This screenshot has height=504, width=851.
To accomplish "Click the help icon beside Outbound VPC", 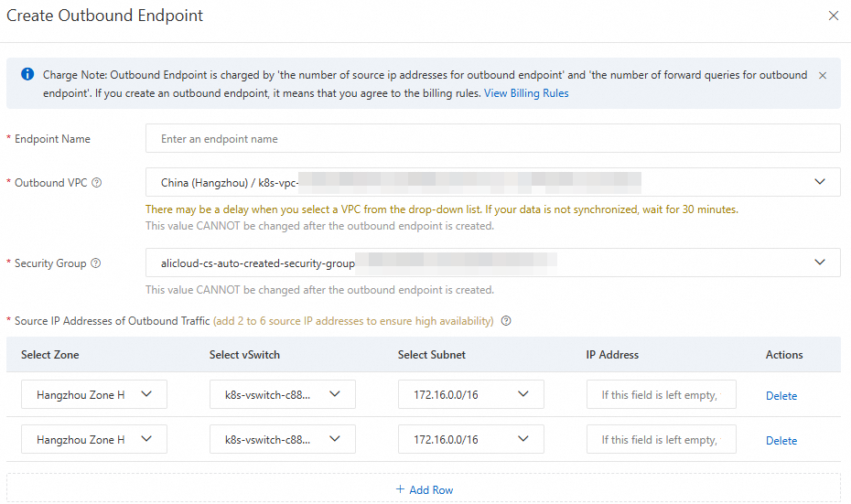I will tap(97, 183).
